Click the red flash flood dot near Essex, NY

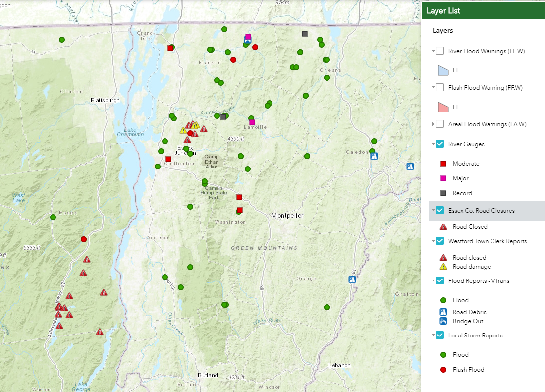(84, 239)
